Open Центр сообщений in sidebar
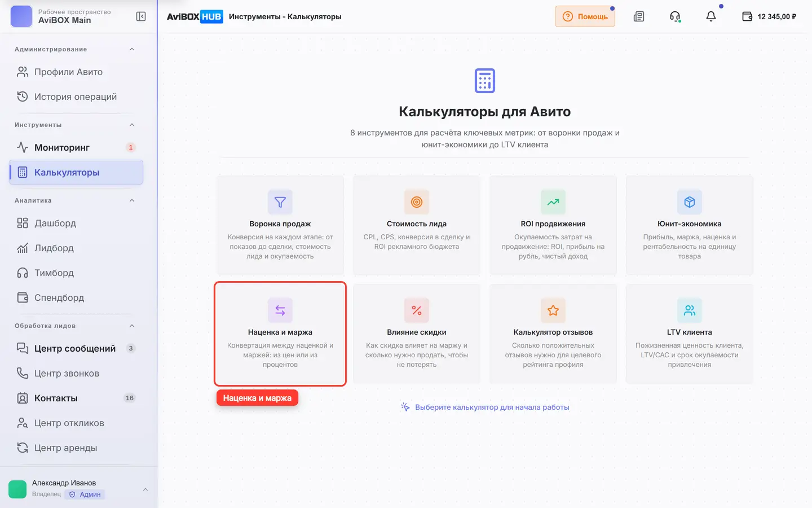812x508 pixels. (x=76, y=348)
